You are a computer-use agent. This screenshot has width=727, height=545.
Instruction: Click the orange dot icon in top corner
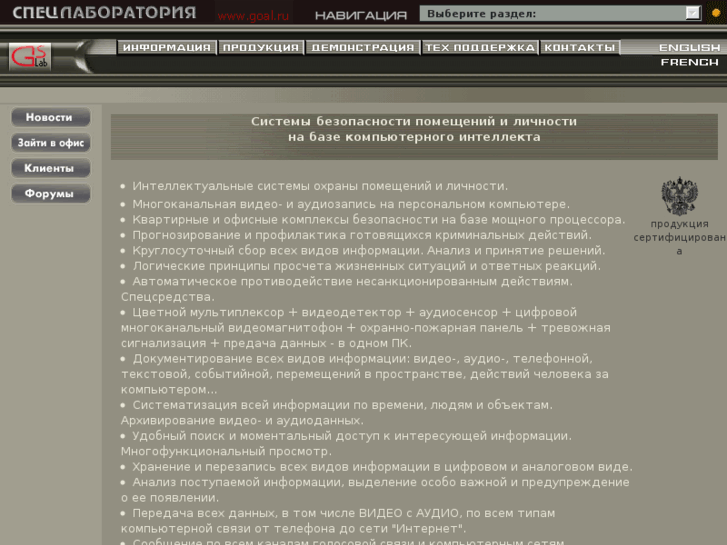pos(716,13)
